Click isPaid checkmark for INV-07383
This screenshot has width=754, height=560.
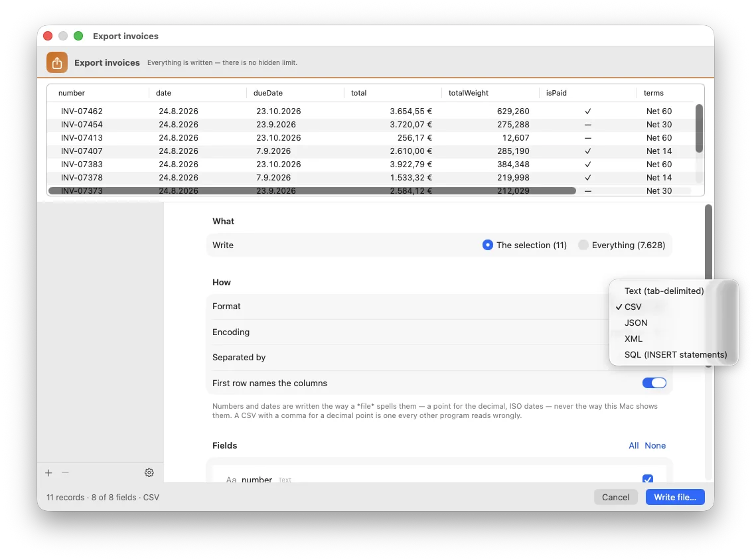pos(587,165)
